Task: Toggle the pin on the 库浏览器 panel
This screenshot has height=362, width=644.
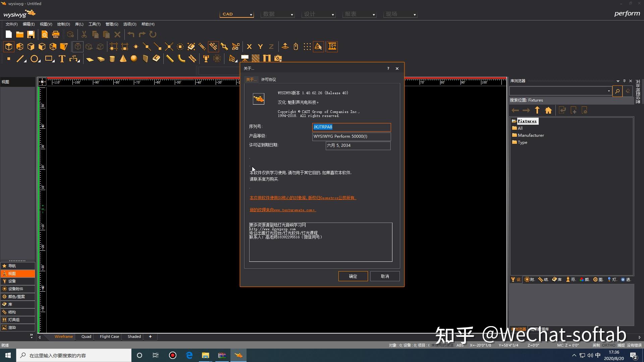Action: click(x=624, y=81)
